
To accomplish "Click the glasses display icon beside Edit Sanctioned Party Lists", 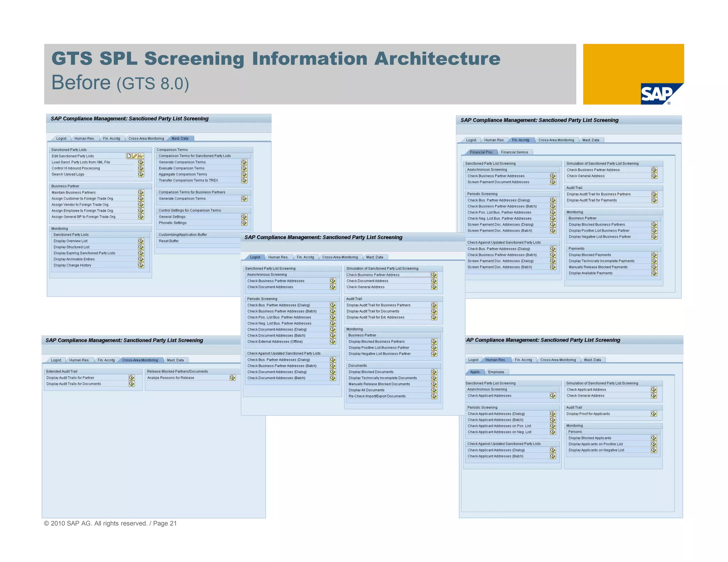I will 141,156.
